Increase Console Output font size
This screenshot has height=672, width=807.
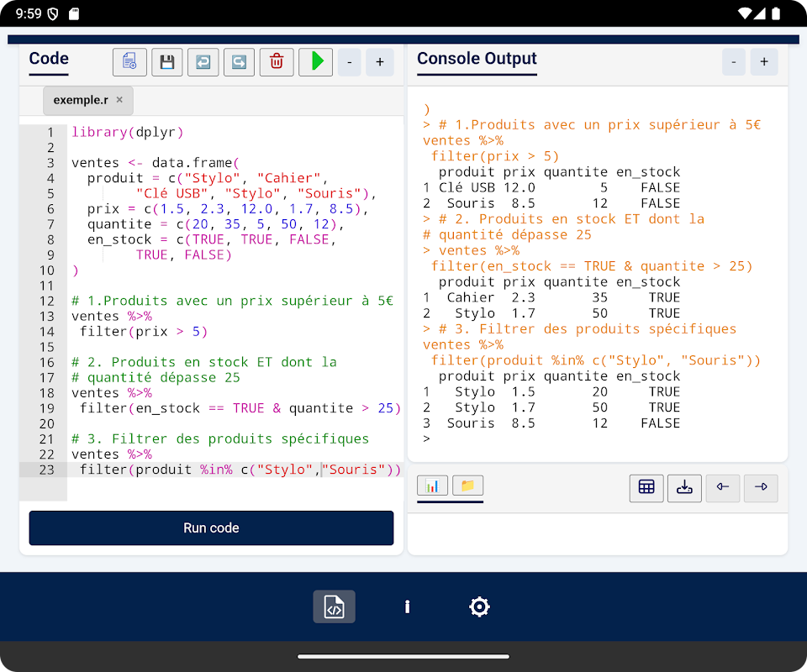click(764, 62)
